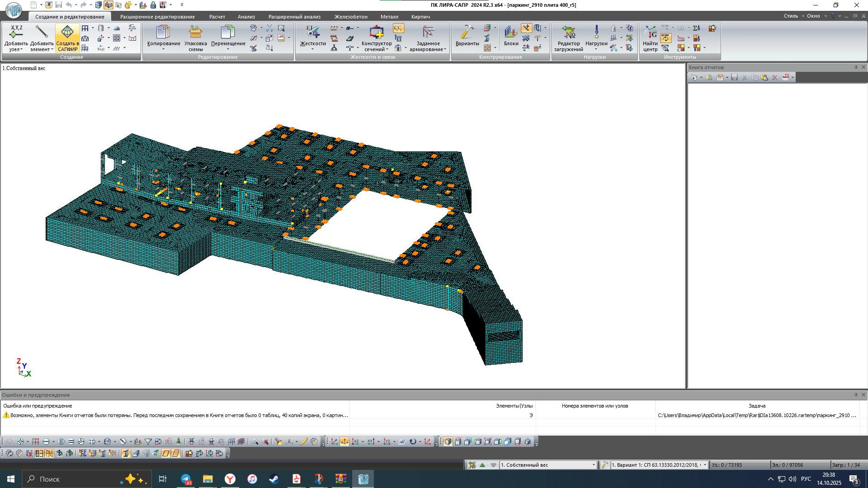Expand the Стиль dropdown menu
Screen dimensions: 868x488
pos(794,16)
